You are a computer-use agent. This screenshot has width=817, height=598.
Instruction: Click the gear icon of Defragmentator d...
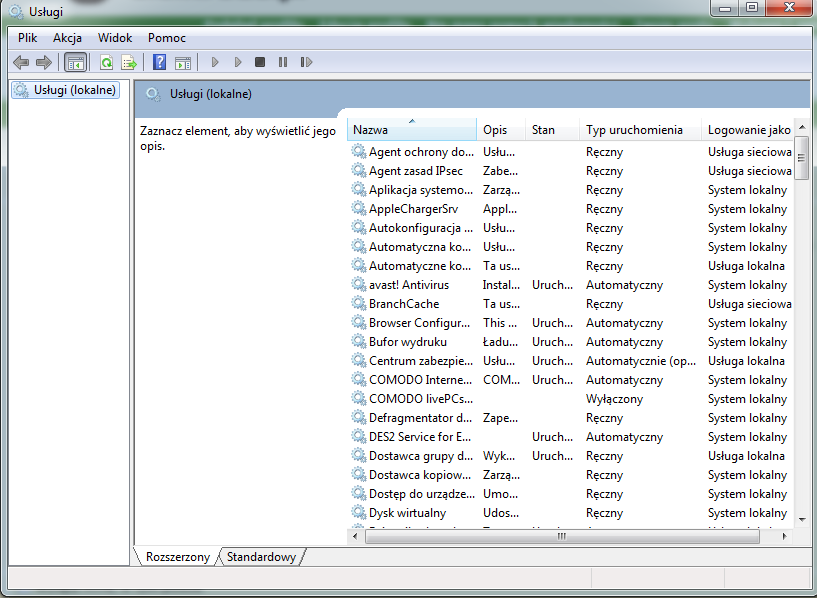[x=358, y=417]
